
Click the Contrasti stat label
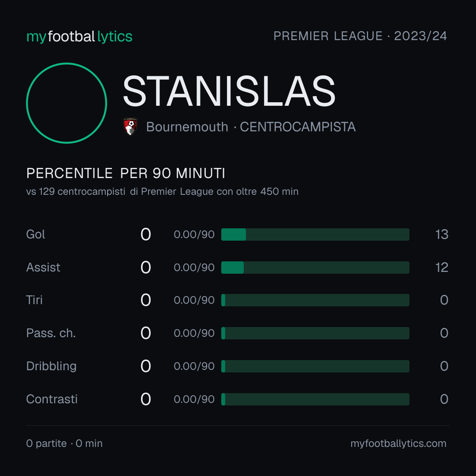click(x=52, y=399)
